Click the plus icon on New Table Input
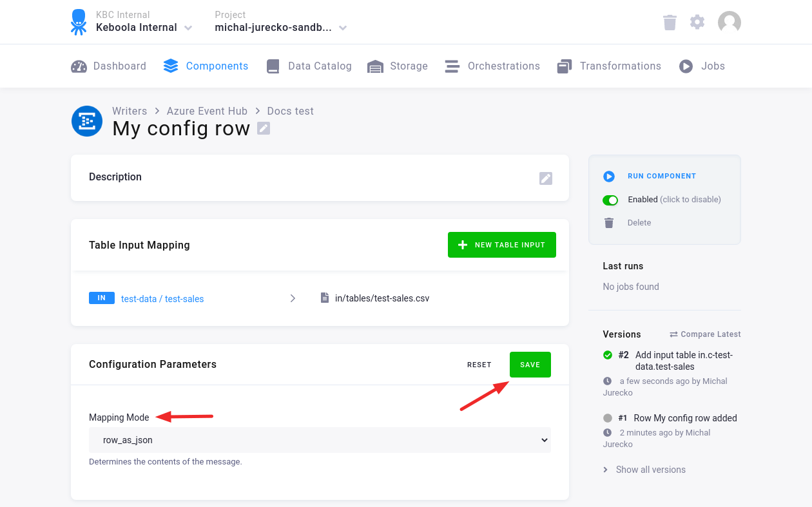 point(463,245)
